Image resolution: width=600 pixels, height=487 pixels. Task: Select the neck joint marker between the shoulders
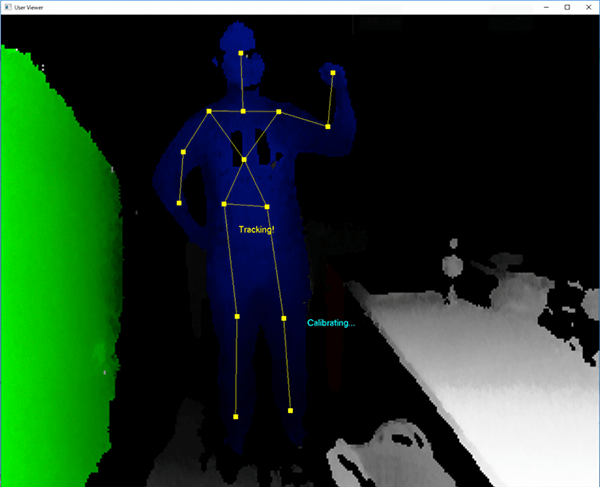pos(243,111)
